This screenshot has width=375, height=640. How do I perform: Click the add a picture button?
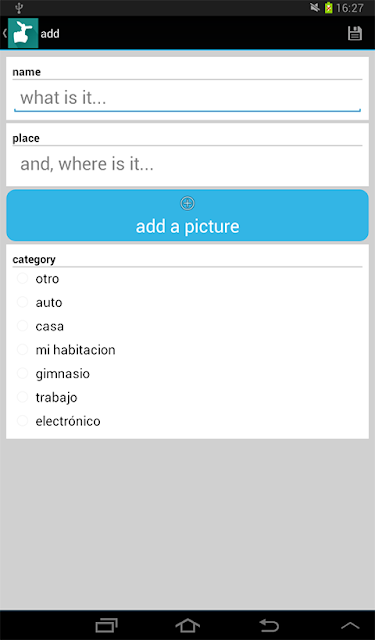click(x=187, y=215)
